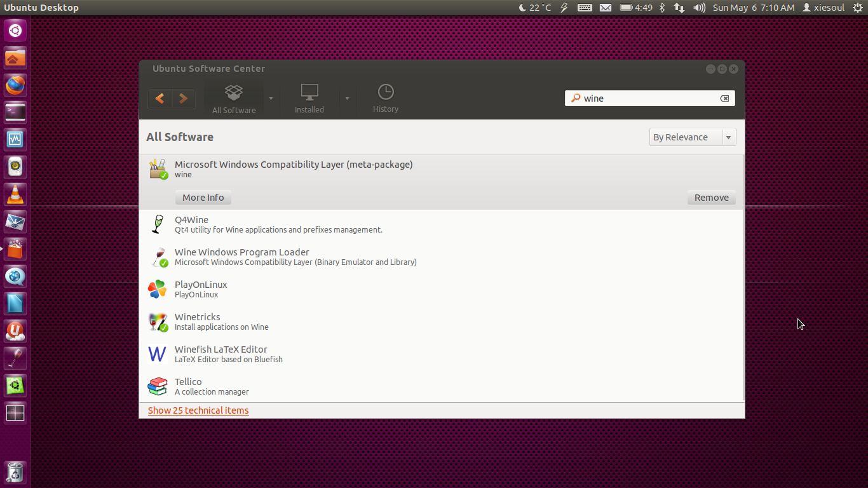Expand the Installed dropdown arrow
The width and height of the screenshot is (868, 488).
[x=347, y=98]
